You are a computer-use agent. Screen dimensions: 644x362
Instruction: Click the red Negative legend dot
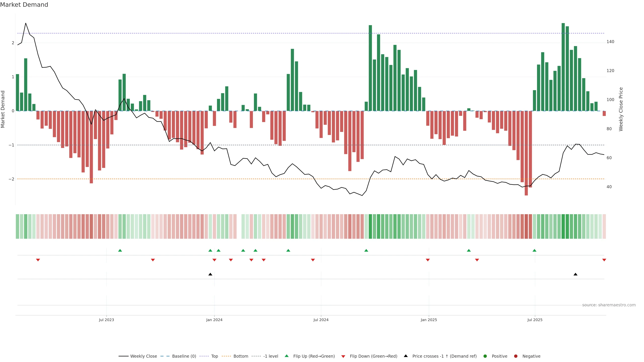coord(516,356)
